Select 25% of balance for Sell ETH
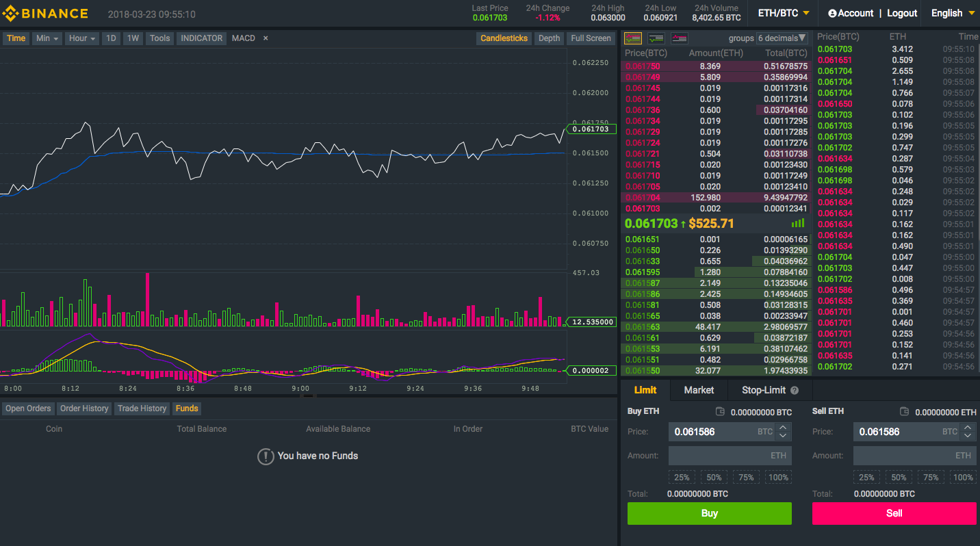980x546 pixels. pos(866,478)
